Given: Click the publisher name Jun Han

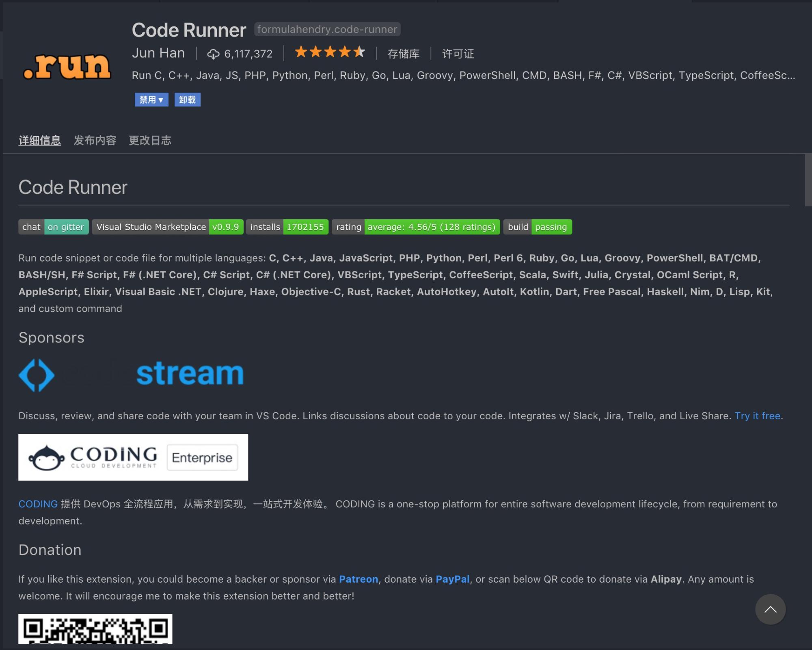Looking at the screenshot, I should (158, 53).
